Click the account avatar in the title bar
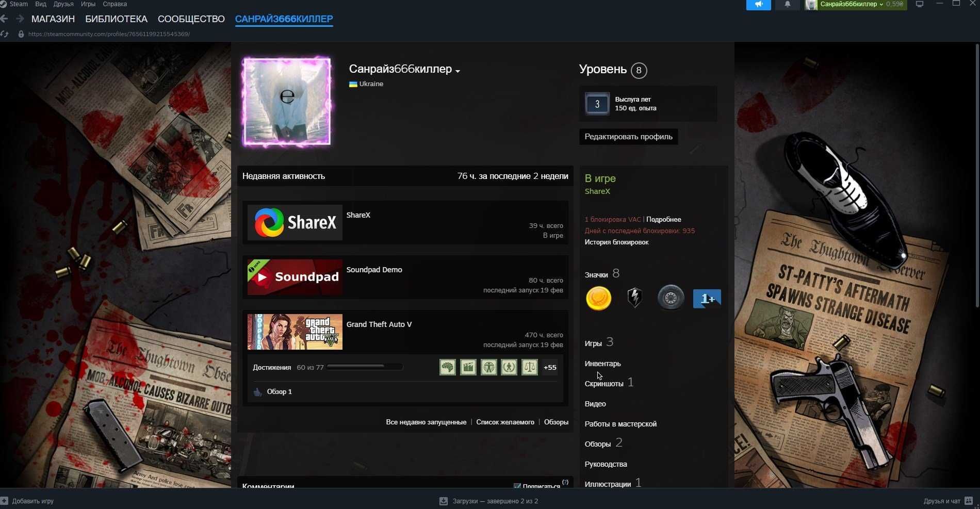Viewport: 980px width, 509px height. click(811, 5)
